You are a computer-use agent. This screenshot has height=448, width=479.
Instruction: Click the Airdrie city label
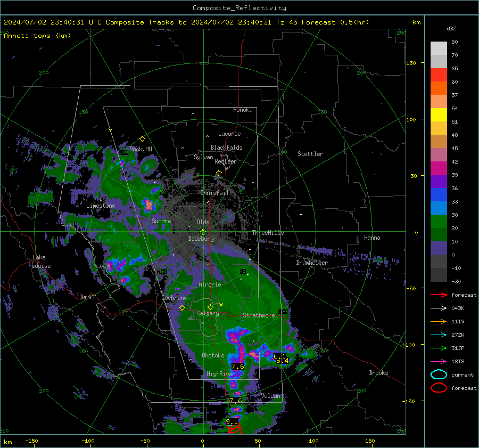(210, 284)
